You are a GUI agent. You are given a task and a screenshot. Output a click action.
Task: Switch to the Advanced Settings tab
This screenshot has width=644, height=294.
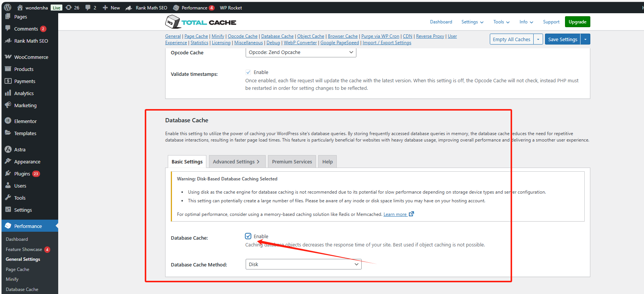[237, 162]
